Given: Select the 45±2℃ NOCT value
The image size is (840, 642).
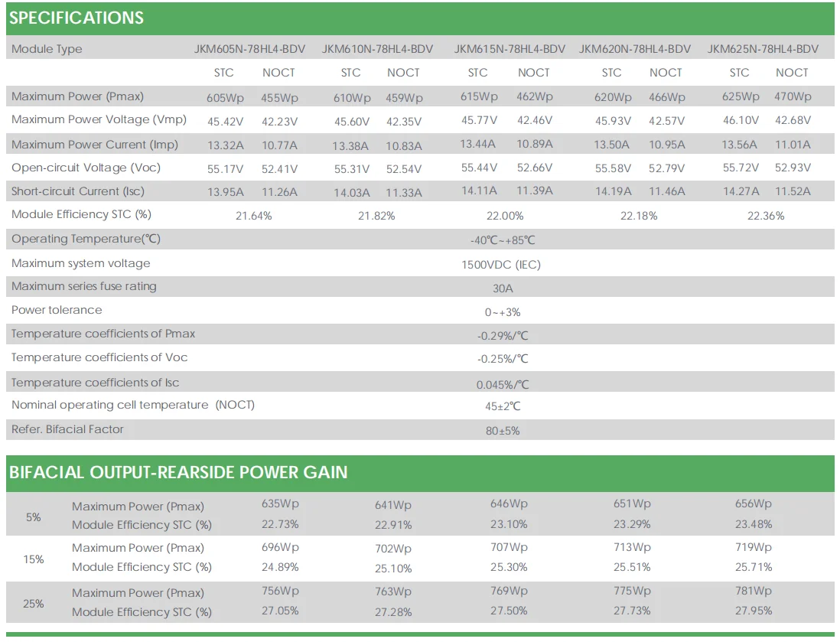Looking at the screenshot, I should pos(502,406).
